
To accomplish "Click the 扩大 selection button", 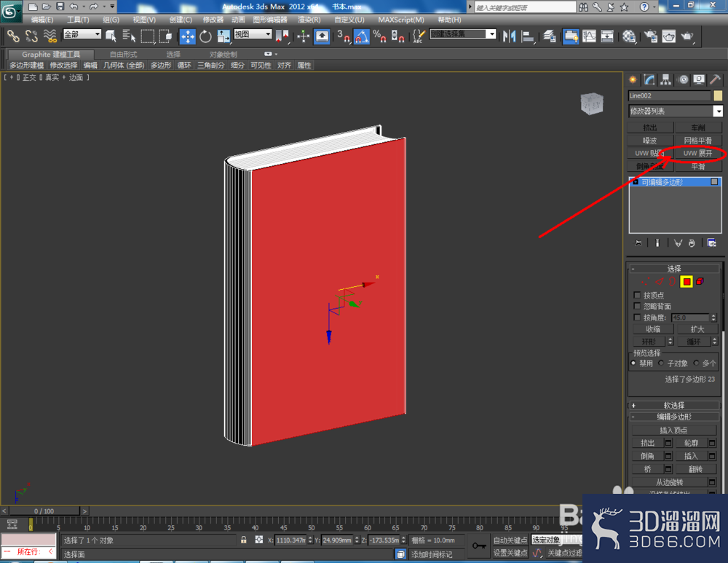I will (697, 329).
